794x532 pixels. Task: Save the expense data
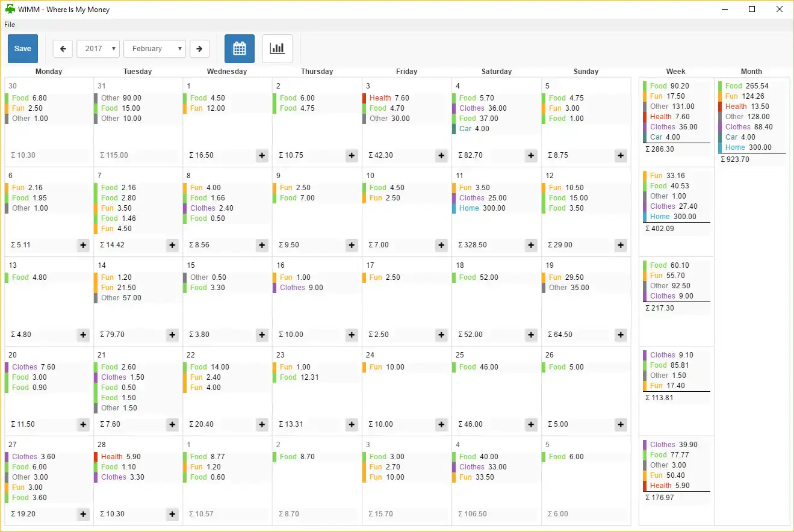[23, 49]
